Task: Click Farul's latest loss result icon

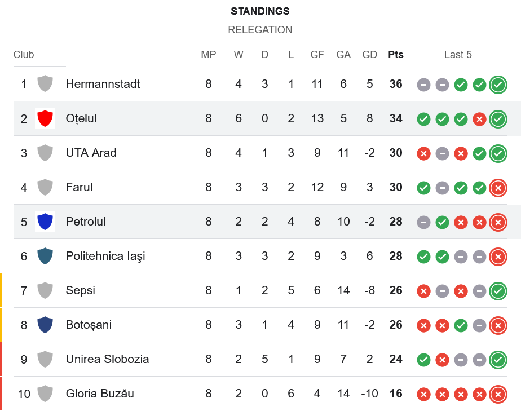Action: pyautogui.click(x=498, y=187)
